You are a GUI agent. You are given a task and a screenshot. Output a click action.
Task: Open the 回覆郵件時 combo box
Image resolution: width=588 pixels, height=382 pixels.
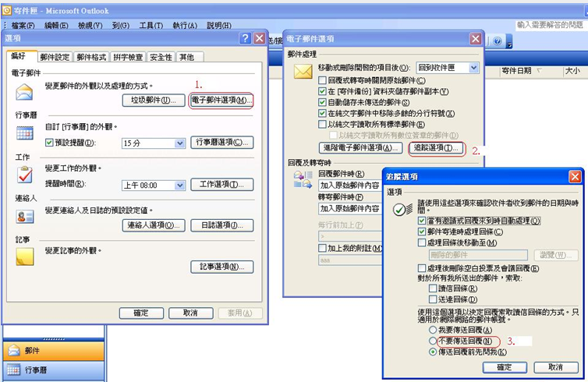click(350, 186)
